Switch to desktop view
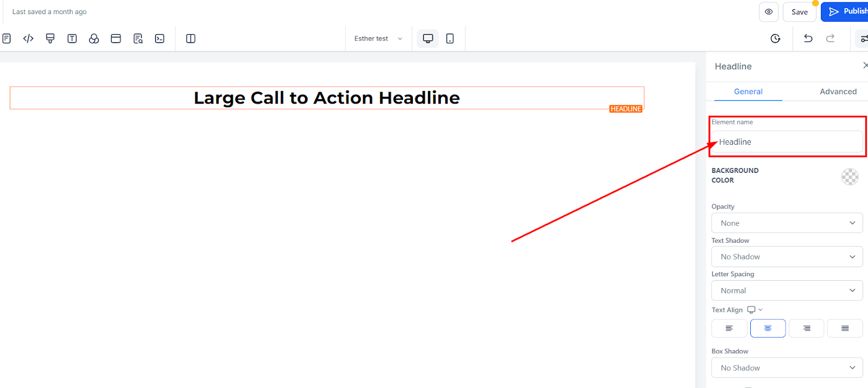This screenshot has height=388, width=868. 427,38
